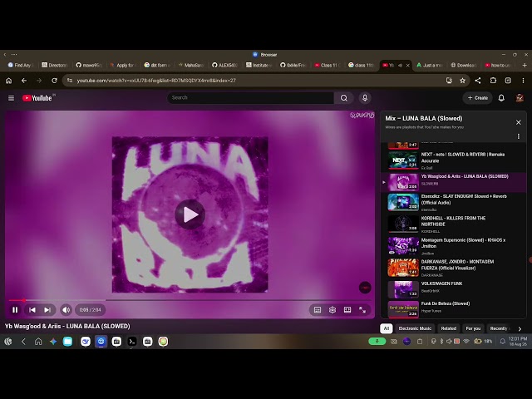Image resolution: width=532 pixels, height=399 pixels.
Task: Reload the current page
Action: tap(54, 81)
